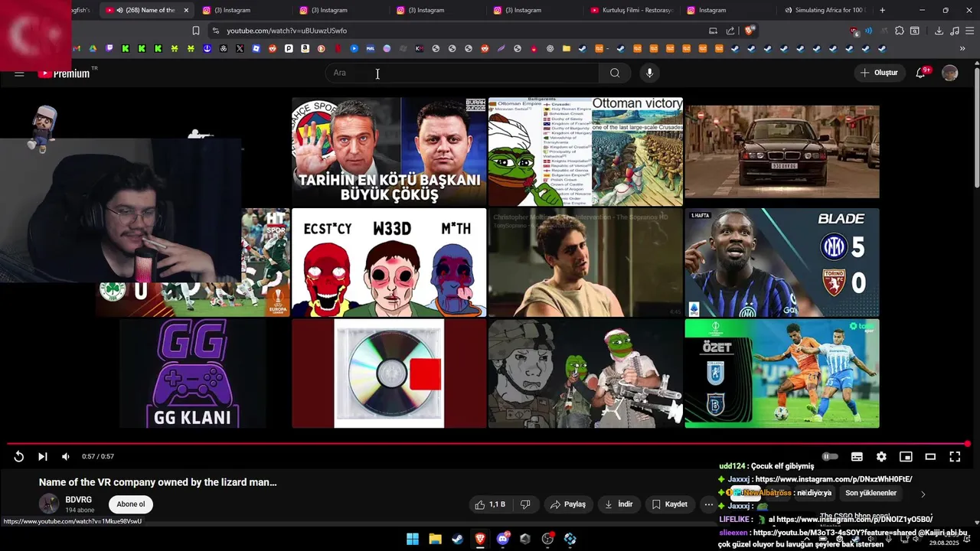Enter full screen mode
The height and width of the screenshot is (551, 980).
pos(955,457)
